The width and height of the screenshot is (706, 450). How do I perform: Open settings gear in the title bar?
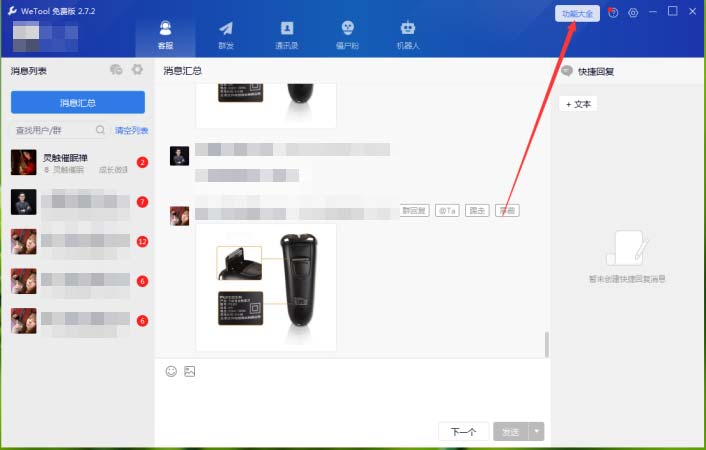(x=633, y=13)
